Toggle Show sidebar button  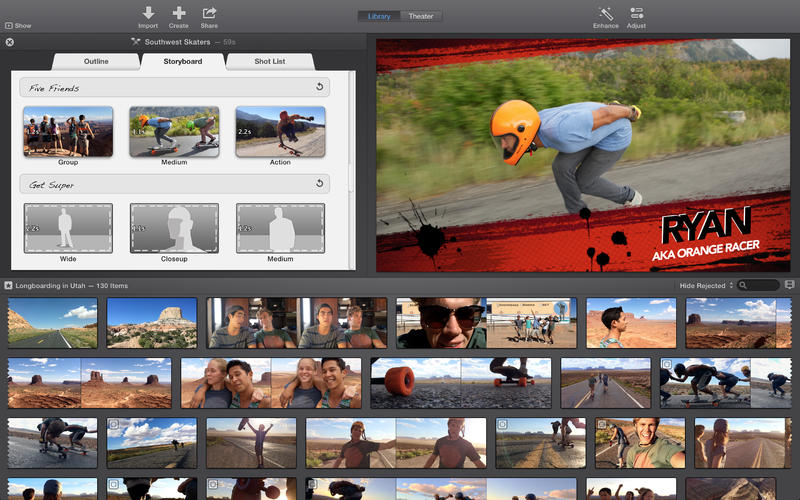click(x=16, y=25)
